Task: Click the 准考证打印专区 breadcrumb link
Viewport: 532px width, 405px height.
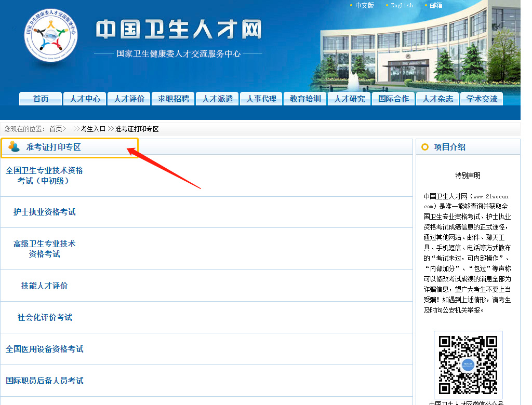Action: pos(137,129)
